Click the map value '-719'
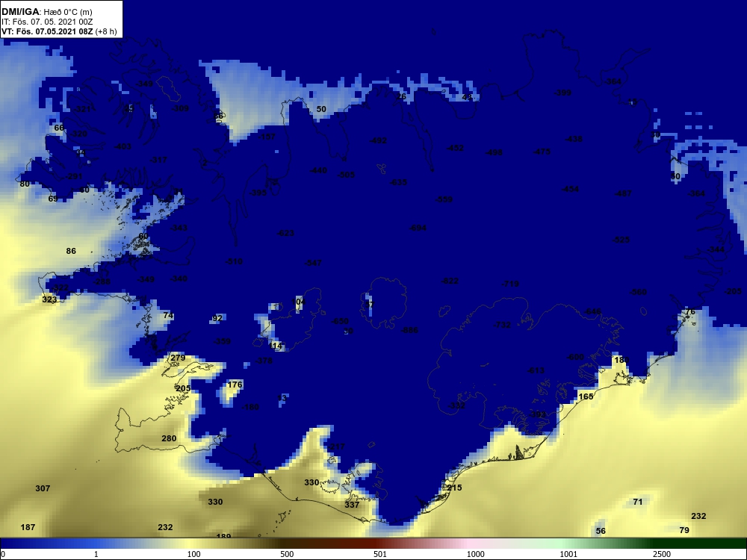This screenshot has width=747, height=560. pos(510,284)
